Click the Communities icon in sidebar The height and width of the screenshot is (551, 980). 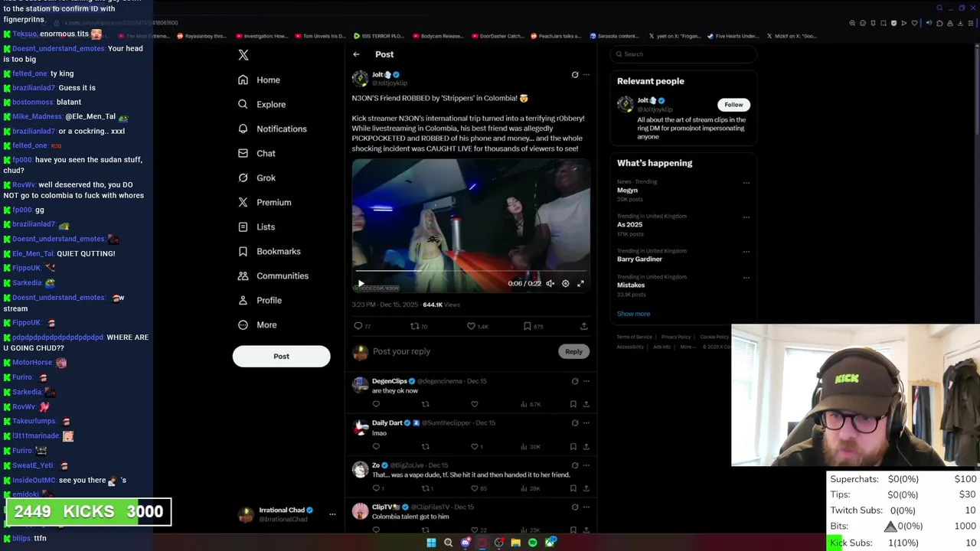pyautogui.click(x=243, y=275)
